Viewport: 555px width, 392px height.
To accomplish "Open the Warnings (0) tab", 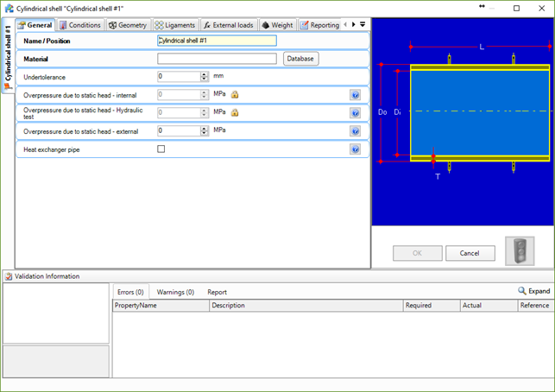I will point(175,292).
